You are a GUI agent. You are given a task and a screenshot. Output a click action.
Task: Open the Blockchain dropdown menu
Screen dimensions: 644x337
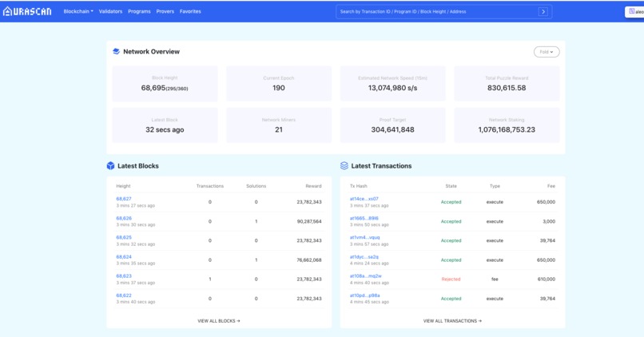tap(78, 11)
